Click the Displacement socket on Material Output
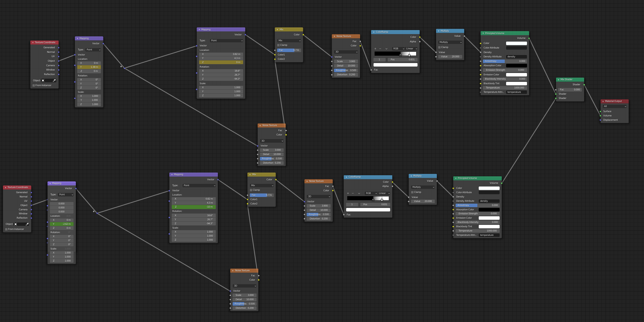 coord(600,120)
